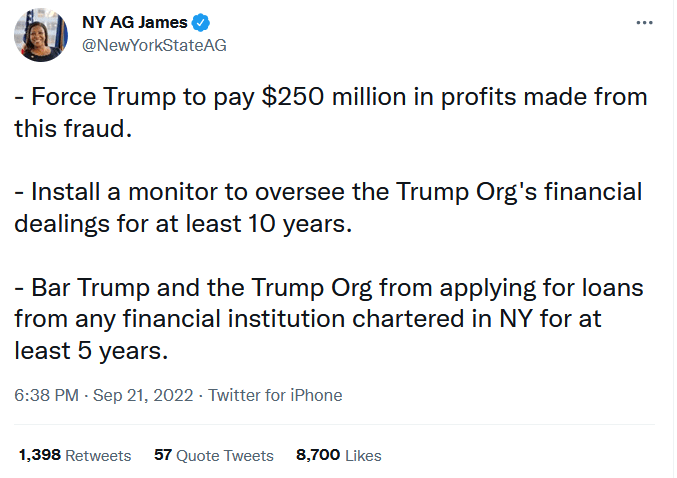Click the NY AG James display name
The height and width of the screenshot is (478, 677).
click(134, 22)
